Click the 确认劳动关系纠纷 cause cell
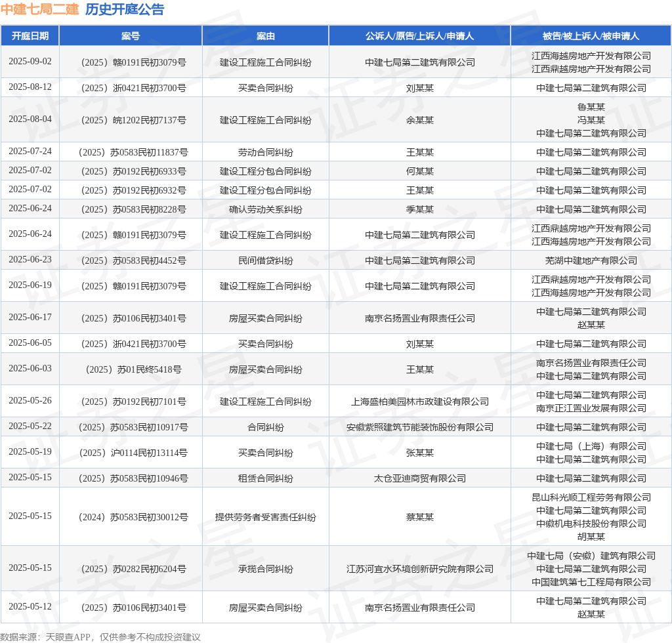 [266, 209]
